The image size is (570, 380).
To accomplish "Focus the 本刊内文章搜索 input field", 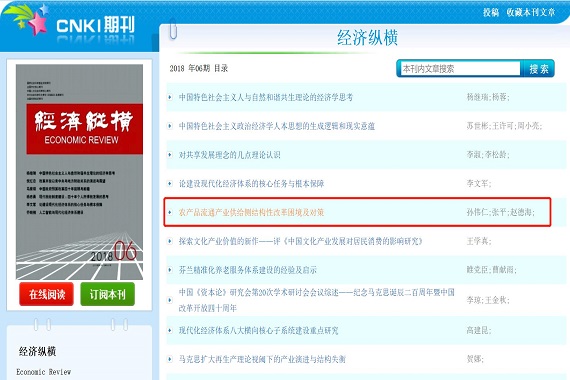I will pos(460,69).
